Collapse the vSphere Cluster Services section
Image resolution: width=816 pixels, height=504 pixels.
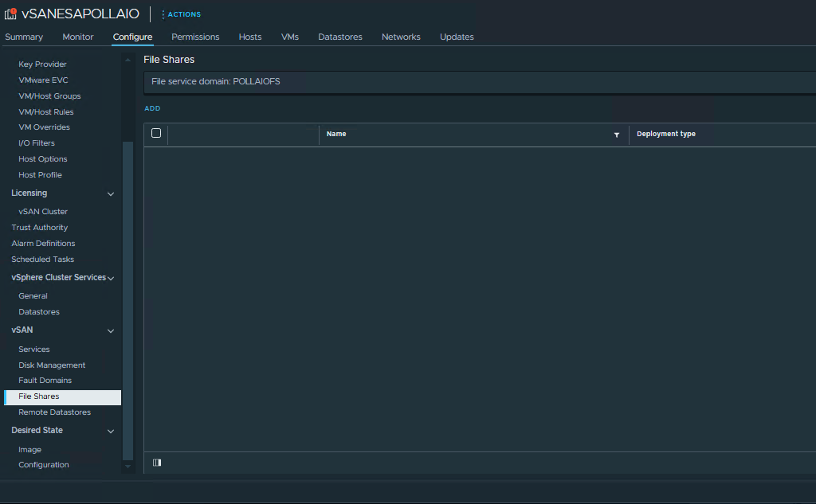click(x=110, y=278)
